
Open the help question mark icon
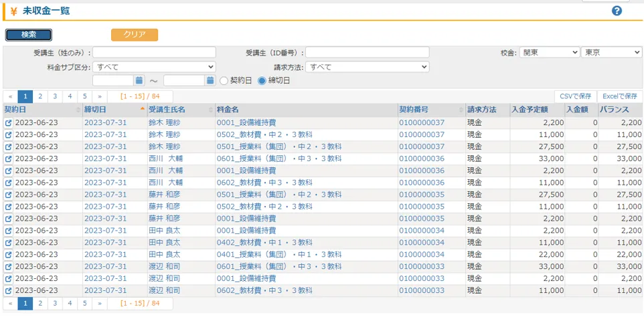(617, 11)
